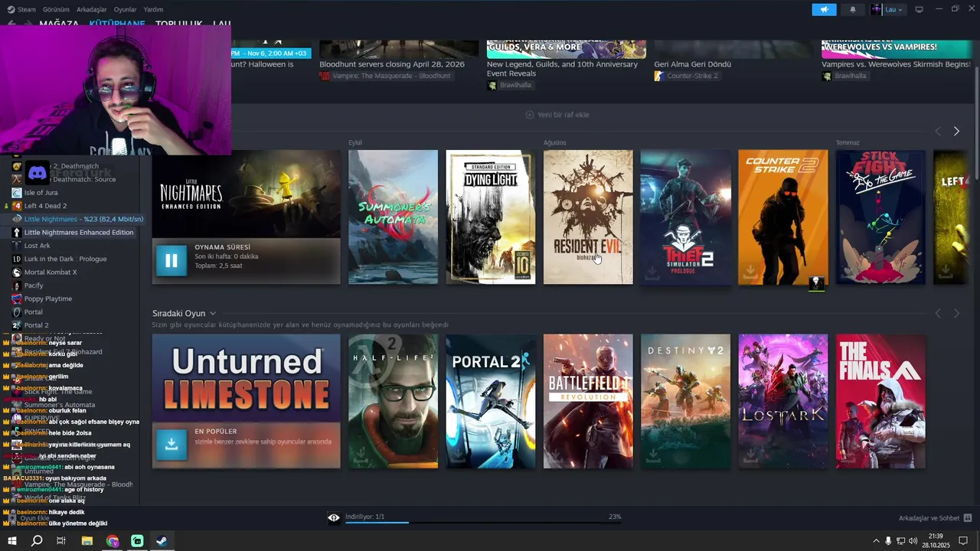The width and height of the screenshot is (980, 551).
Task: Switch to Big Picture mode monitor icon
Action: 919,9
